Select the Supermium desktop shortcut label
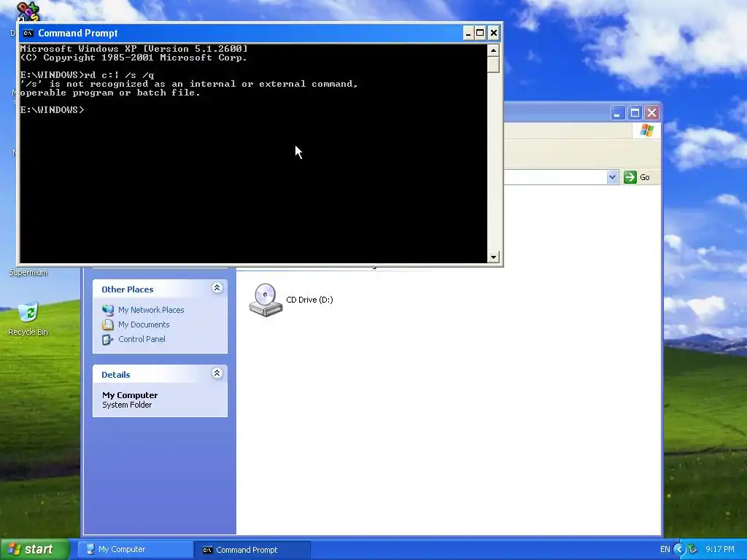Screen dimensions: 747x560 tap(28, 273)
